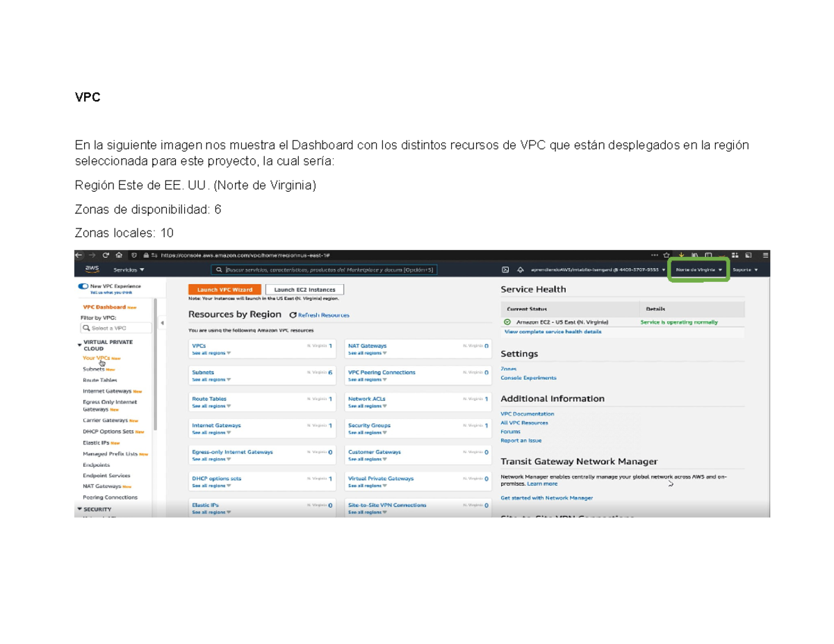
Task: Collapse the SECURITY sidebar section
Action: (79, 509)
